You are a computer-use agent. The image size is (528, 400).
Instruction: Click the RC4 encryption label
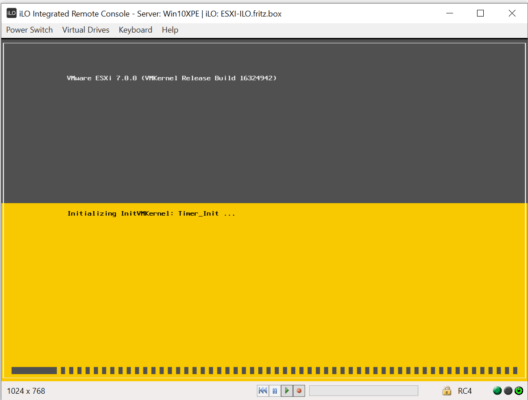click(x=464, y=391)
